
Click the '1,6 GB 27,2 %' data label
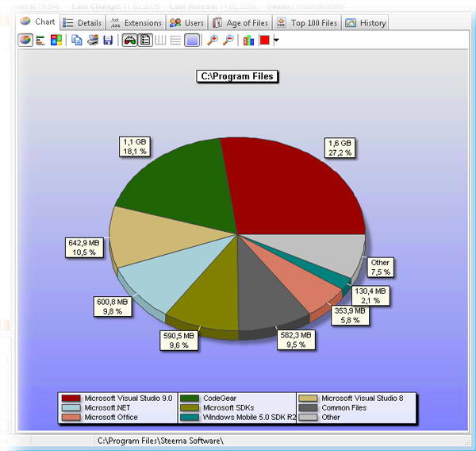pyautogui.click(x=340, y=148)
